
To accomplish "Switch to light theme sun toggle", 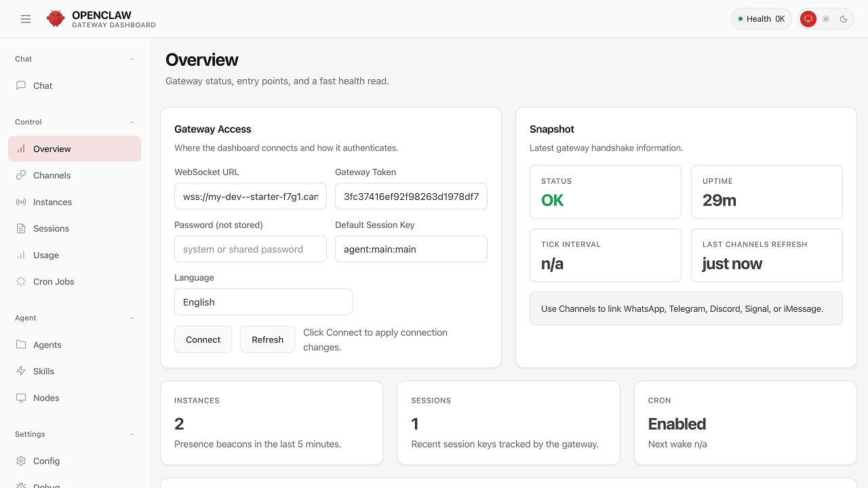I will pyautogui.click(x=826, y=19).
